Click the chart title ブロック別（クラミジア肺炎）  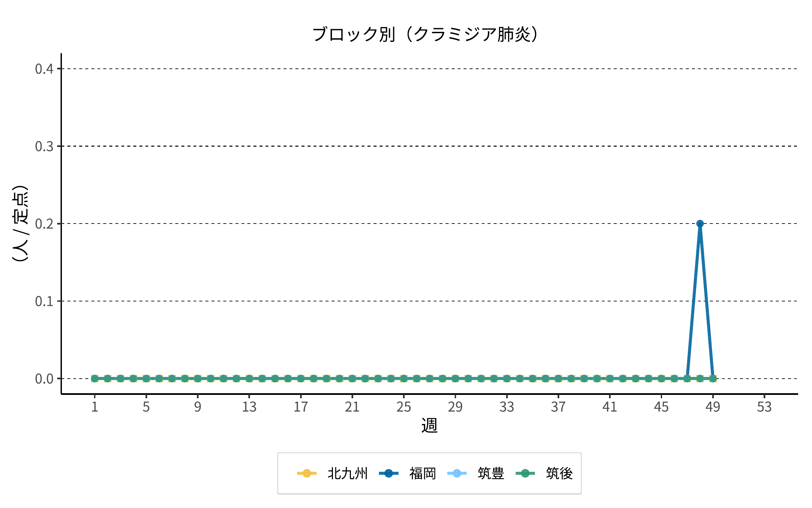[425, 35]
